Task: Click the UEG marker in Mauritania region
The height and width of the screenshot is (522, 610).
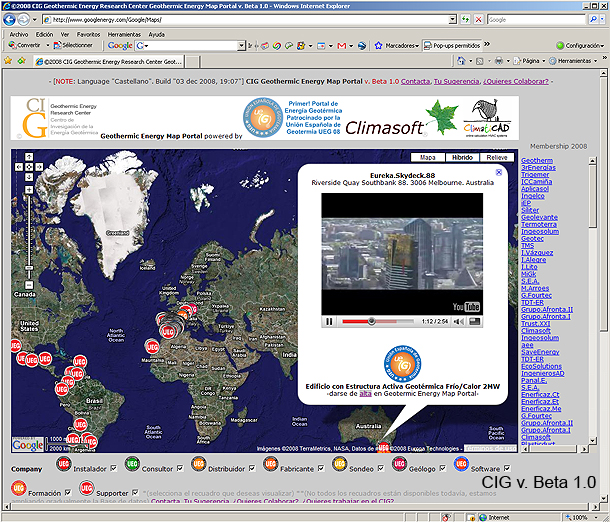Action: [152, 346]
